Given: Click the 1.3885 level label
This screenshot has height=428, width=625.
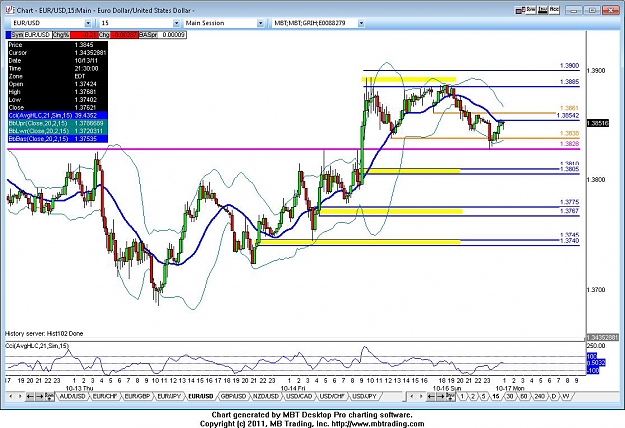Looking at the screenshot, I should point(569,82).
